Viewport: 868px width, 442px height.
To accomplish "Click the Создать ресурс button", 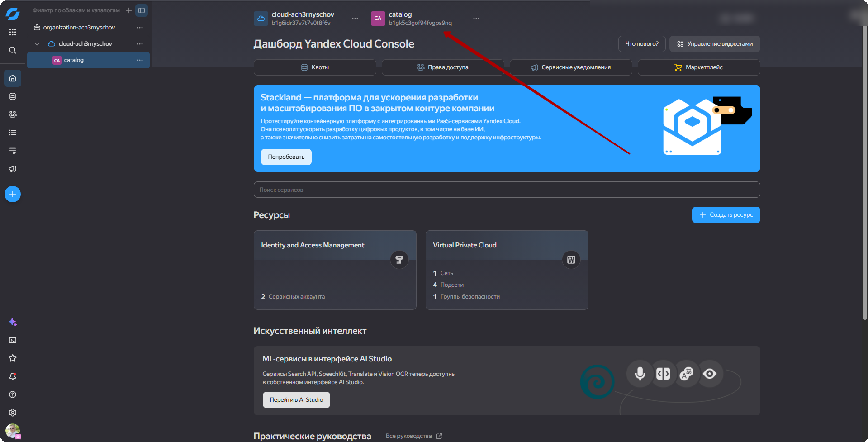I will pyautogui.click(x=726, y=215).
